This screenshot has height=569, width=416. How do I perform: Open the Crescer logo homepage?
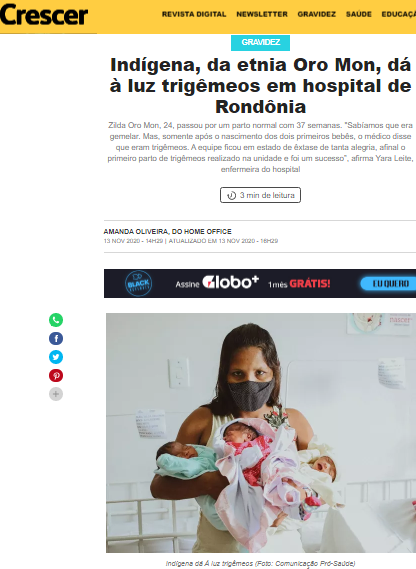(x=44, y=15)
